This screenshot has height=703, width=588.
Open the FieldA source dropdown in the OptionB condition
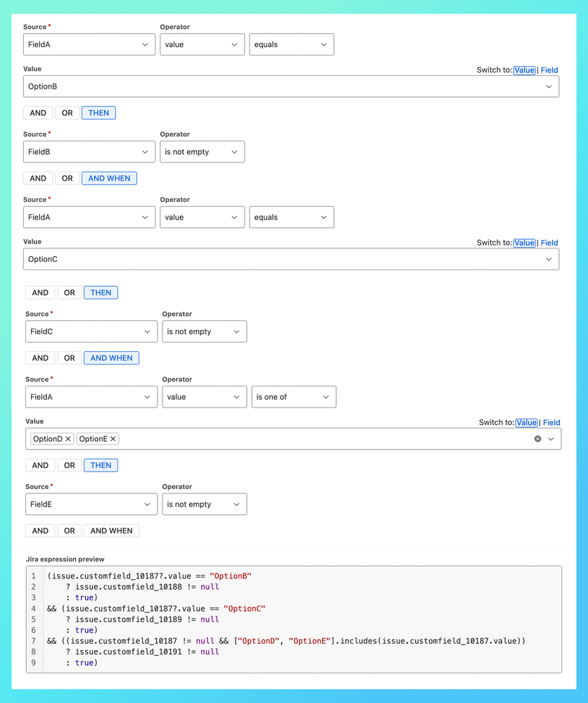[89, 45]
